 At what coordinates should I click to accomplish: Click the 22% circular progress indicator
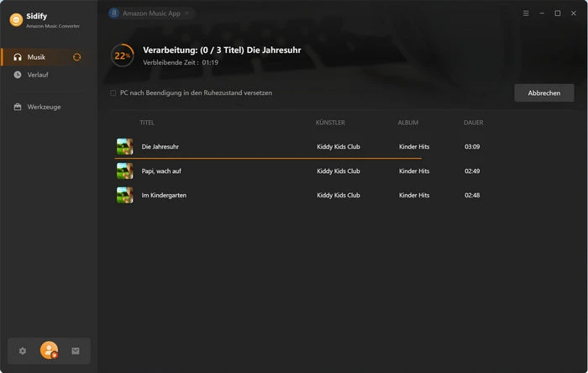tap(123, 55)
